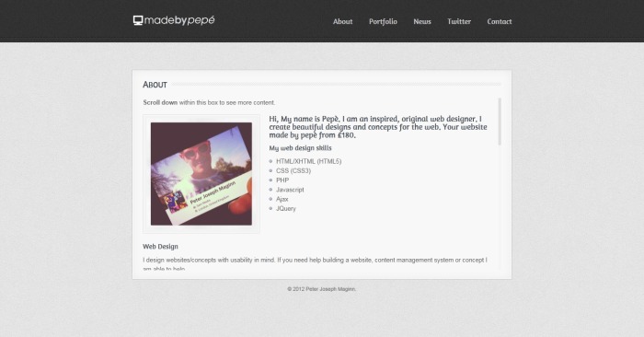Click the 'Hi, My name is Pepè' intro

[x=378, y=127]
